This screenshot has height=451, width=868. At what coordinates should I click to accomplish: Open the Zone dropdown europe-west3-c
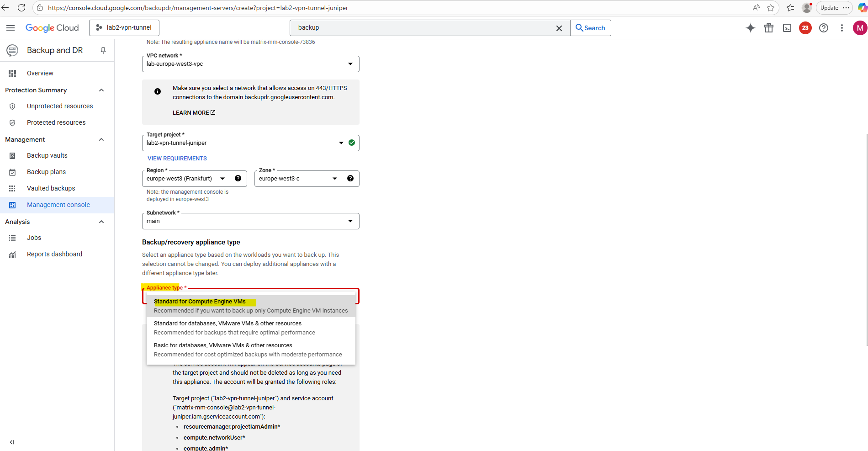click(307, 179)
